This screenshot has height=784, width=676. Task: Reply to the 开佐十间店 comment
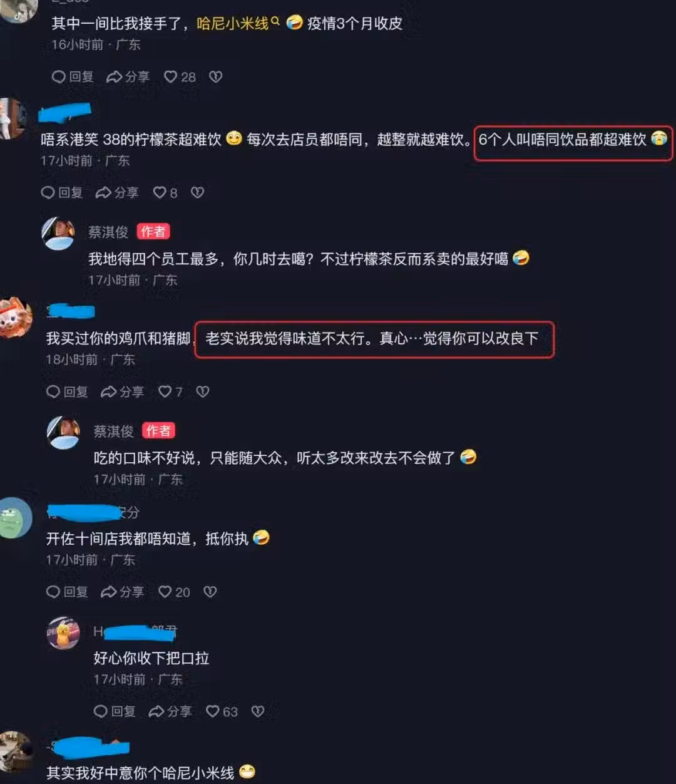pos(67,592)
